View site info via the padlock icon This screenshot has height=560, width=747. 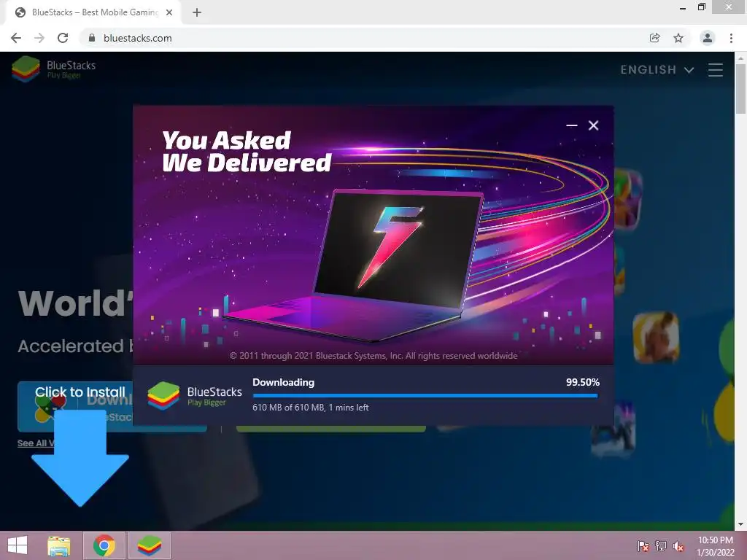point(92,38)
